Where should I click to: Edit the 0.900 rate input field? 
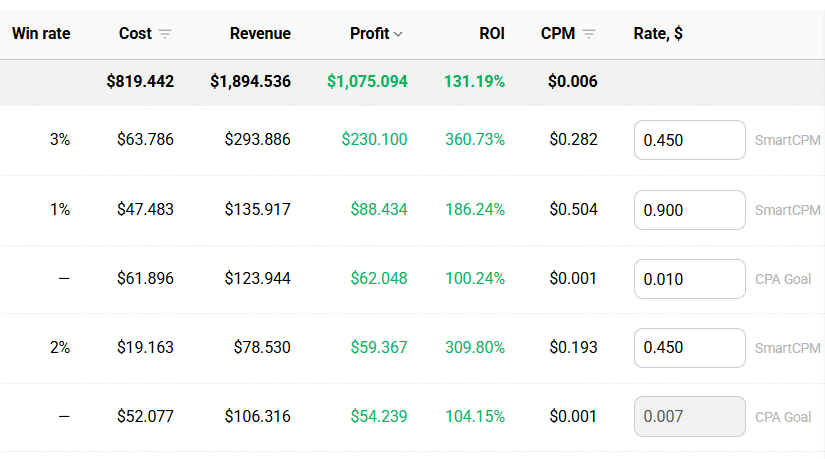(x=690, y=210)
